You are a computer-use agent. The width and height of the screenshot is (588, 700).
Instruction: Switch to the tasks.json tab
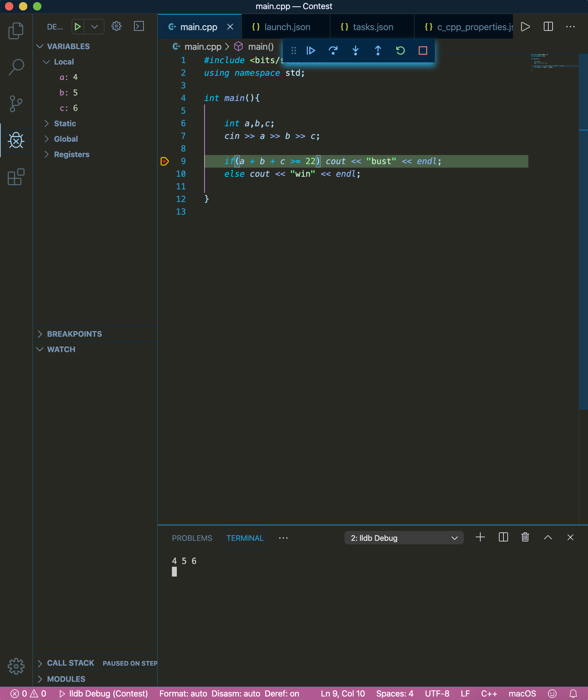(373, 27)
